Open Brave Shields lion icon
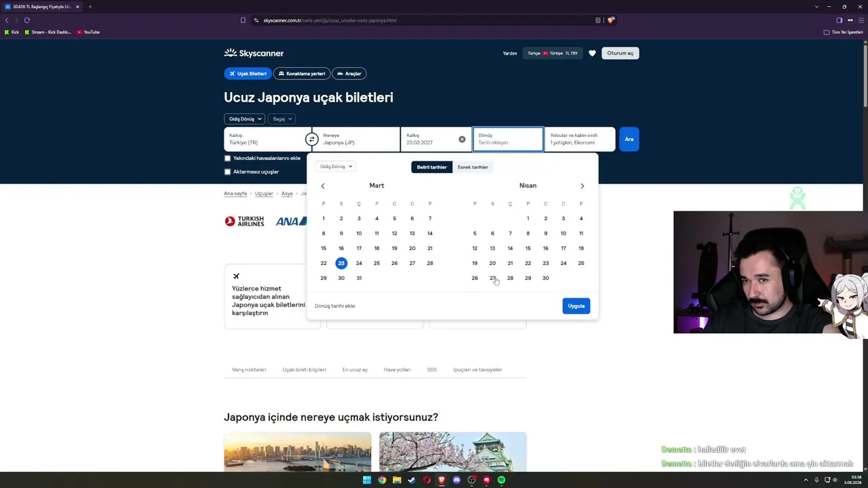Viewport: 868px width, 488px height. coord(611,20)
